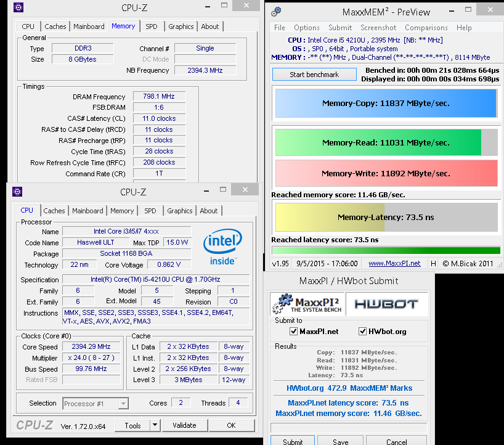
Task: Open the Tools dropdown arrow in CPU-Z
Action: tap(155, 425)
